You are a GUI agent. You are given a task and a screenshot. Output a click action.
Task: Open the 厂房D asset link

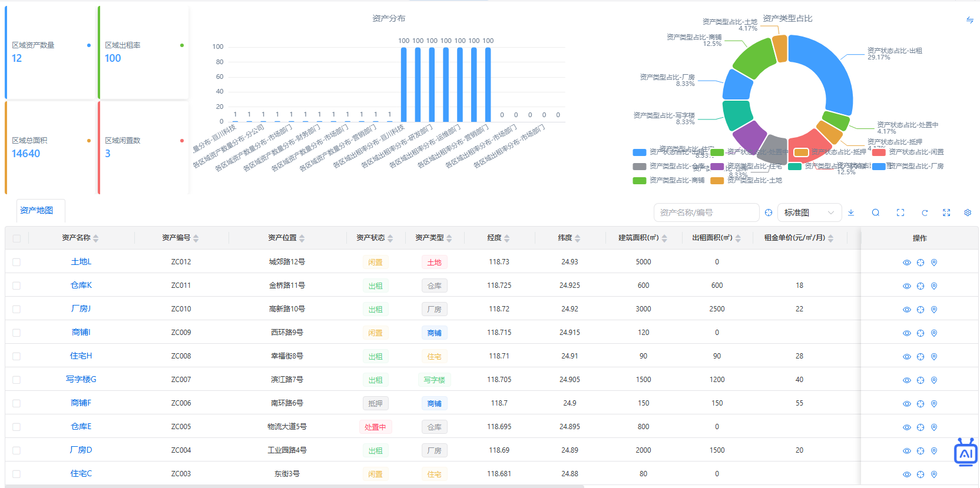(x=81, y=450)
